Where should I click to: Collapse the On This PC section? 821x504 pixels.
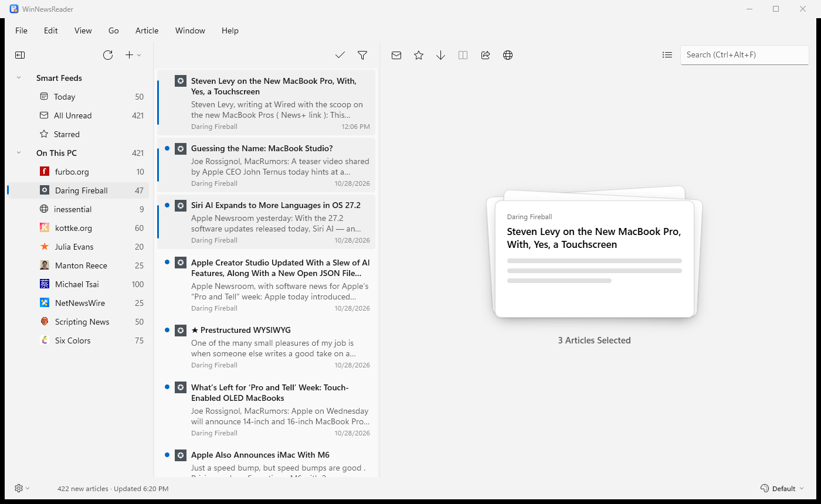tap(19, 153)
